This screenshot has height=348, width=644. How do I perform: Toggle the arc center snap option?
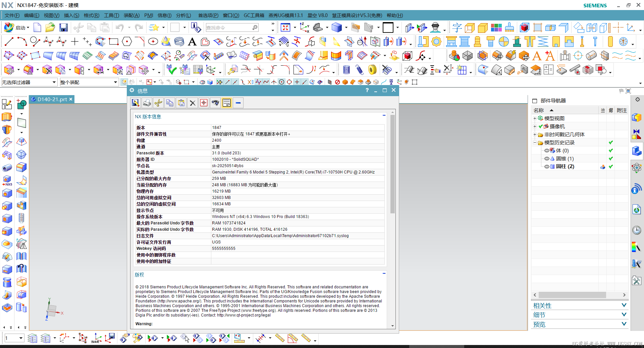point(282,82)
